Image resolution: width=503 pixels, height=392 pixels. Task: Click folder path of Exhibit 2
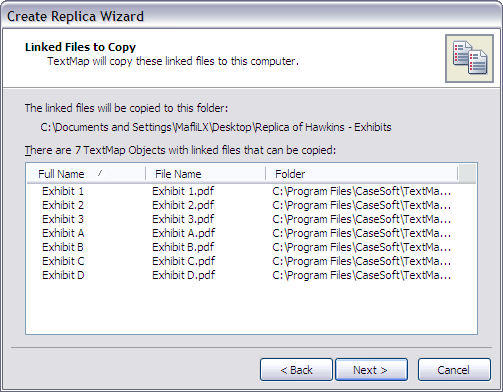[362, 205]
